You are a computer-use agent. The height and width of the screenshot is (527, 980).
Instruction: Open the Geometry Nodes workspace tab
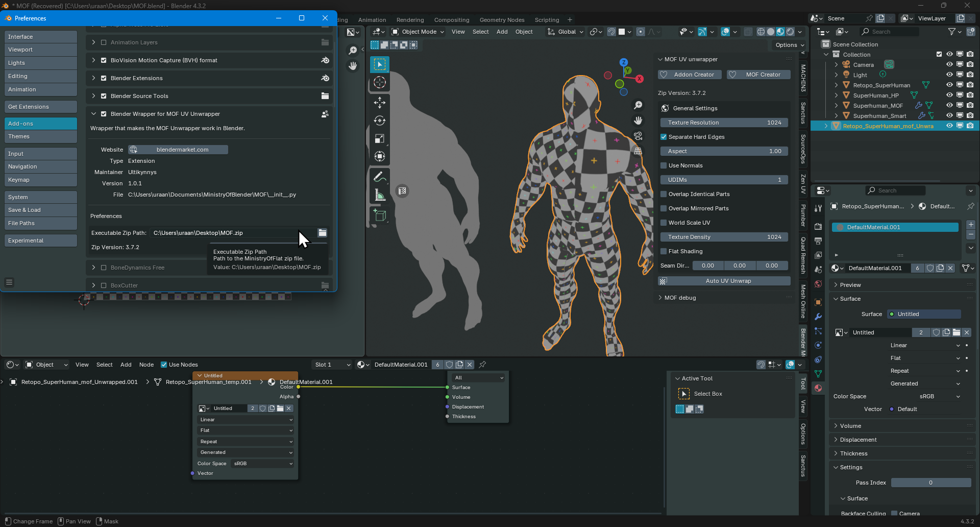(x=502, y=20)
